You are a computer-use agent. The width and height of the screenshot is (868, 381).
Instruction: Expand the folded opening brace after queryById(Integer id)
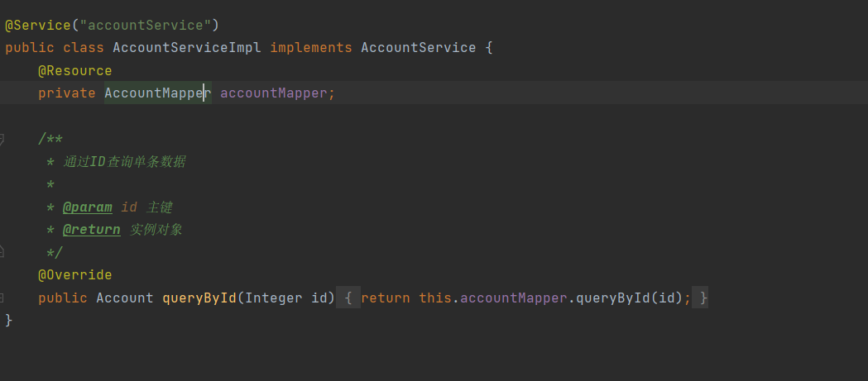tap(348, 298)
